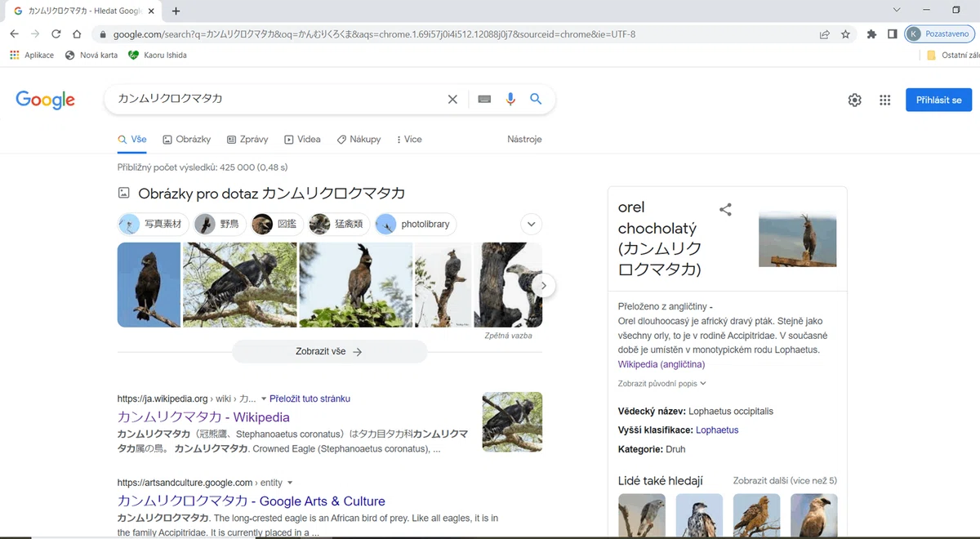Open a new browser tab with plus
Viewport: 980px width, 539px height.
pos(176,11)
